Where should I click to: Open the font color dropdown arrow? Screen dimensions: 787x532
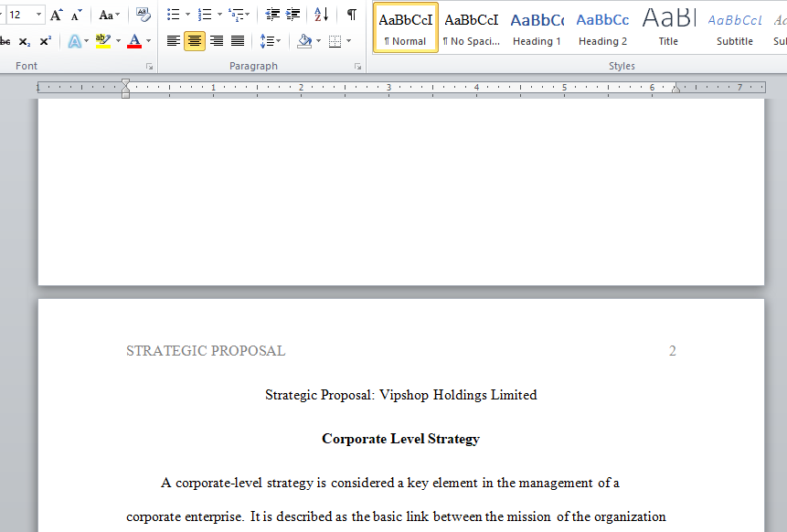[x=148, y=41]
